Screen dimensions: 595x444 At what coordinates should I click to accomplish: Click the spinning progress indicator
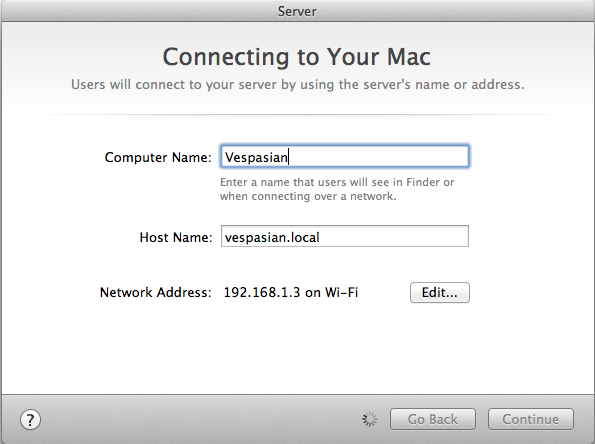(x=370, y=419)
